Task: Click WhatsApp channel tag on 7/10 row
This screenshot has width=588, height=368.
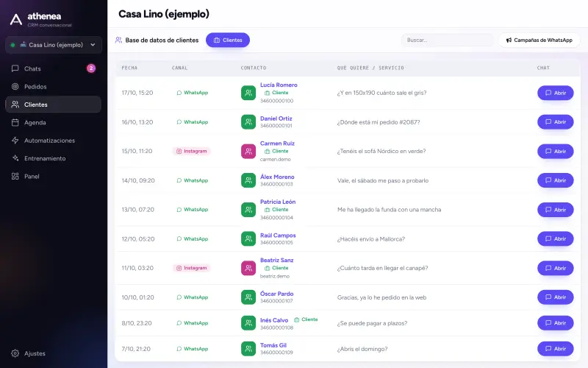Action: pos(193,349)
